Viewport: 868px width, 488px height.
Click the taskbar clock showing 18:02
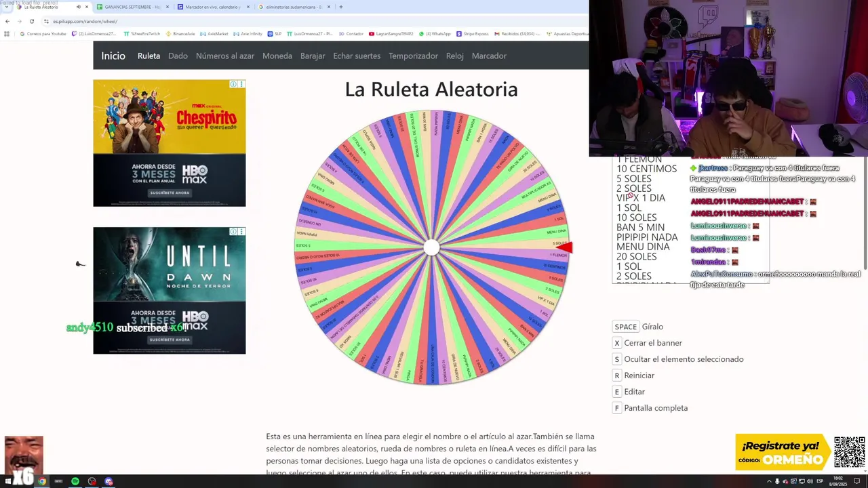839,481
